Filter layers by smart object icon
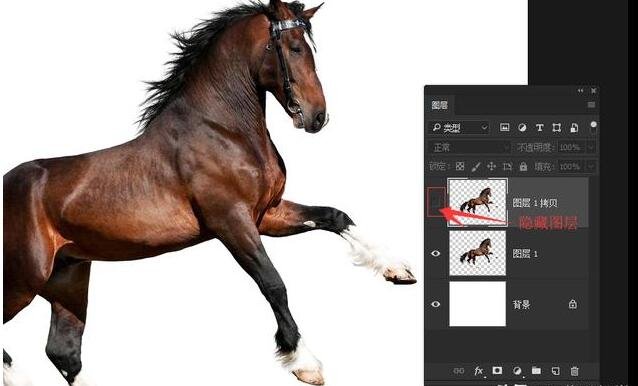The image size is (638, 386). coord(574,128)
